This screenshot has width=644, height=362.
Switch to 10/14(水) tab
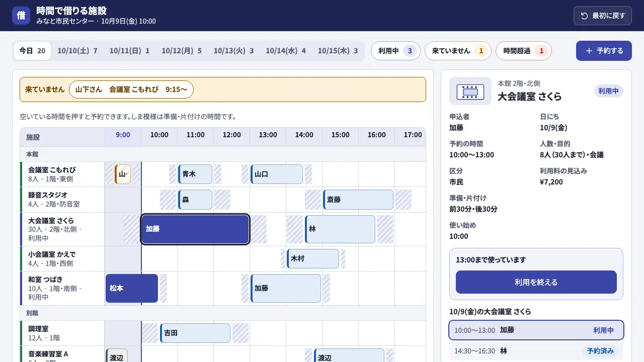(x=286, y=51)
